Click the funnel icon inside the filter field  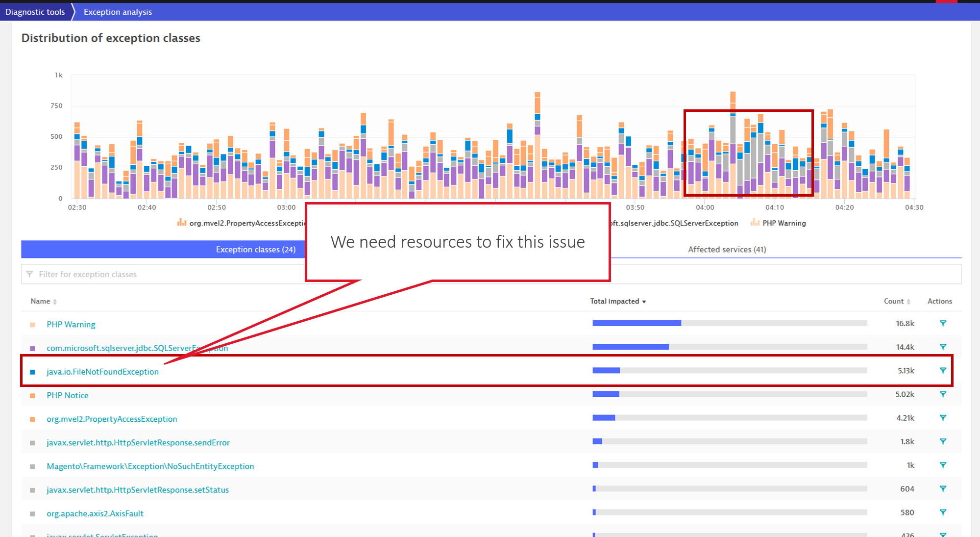[x=30, y=274]
